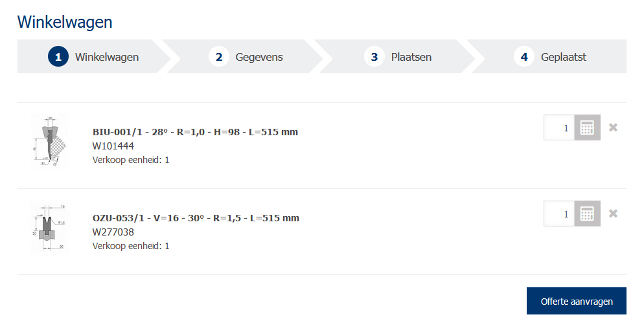
Task: Go to the Gegevens step
Action: (x=259, y=57)
